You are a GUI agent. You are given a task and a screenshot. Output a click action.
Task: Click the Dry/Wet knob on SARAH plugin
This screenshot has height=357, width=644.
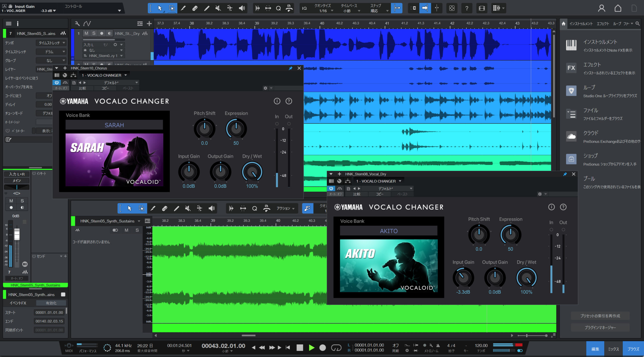point(252,172)
